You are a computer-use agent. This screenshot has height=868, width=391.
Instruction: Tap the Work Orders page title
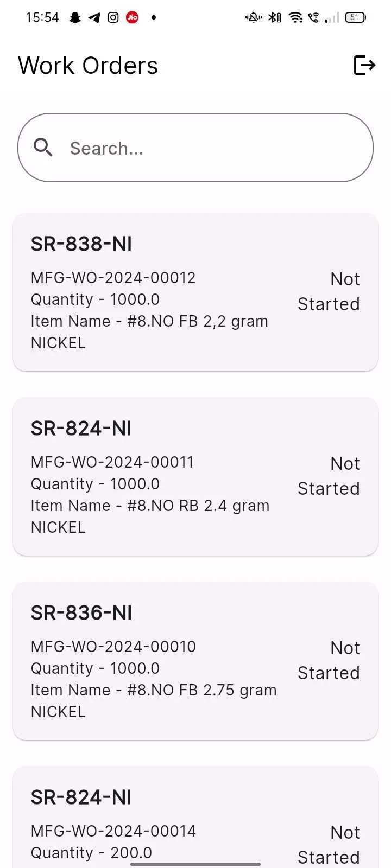pos(88,66)
